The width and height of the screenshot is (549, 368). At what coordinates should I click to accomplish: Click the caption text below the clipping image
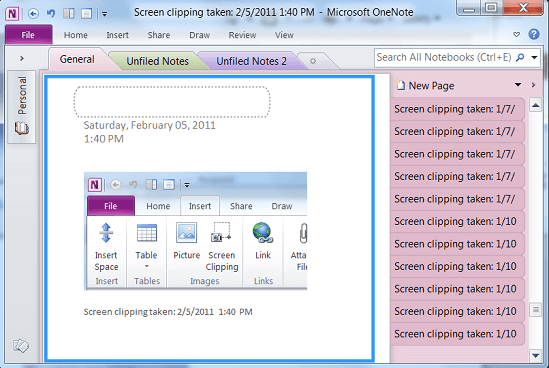[x=168, y=312]
